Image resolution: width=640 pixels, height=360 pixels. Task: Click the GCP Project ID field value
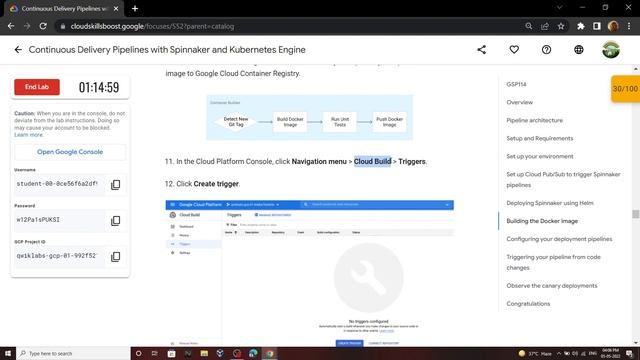point(59,256)
